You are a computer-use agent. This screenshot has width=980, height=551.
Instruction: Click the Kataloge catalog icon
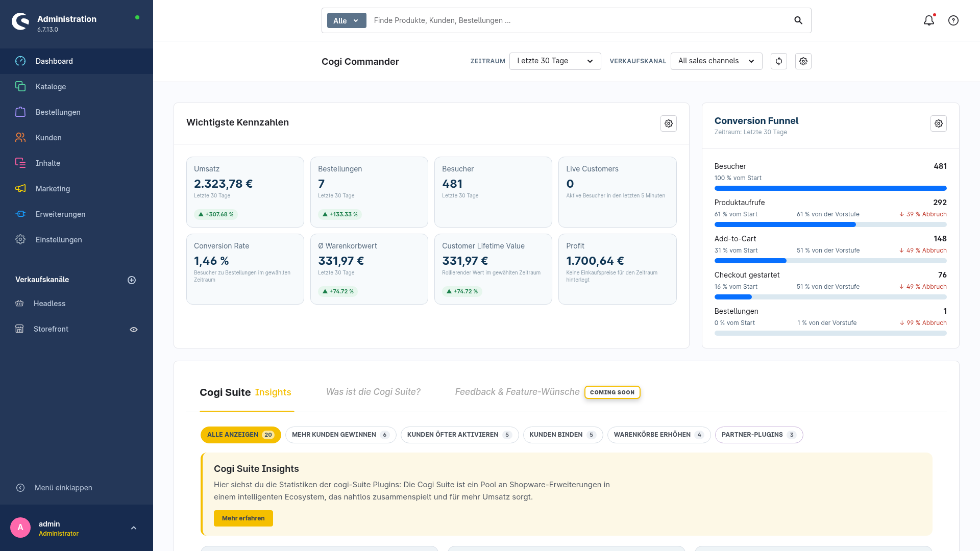tap(20, 87)
